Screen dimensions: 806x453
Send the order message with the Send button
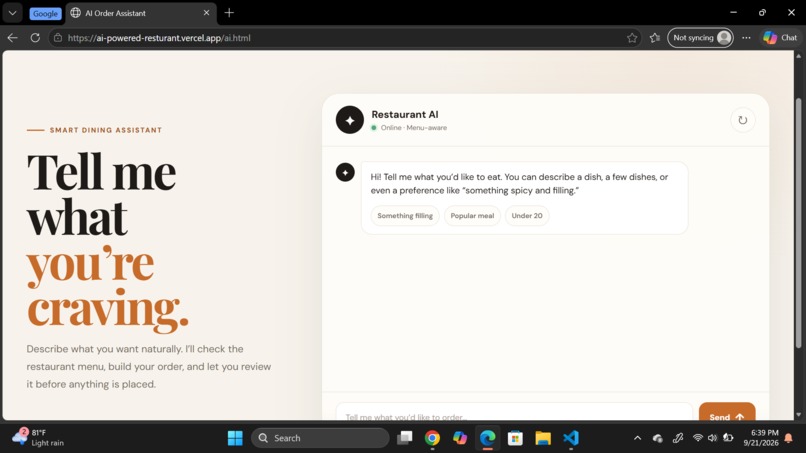tap(727, 413)
